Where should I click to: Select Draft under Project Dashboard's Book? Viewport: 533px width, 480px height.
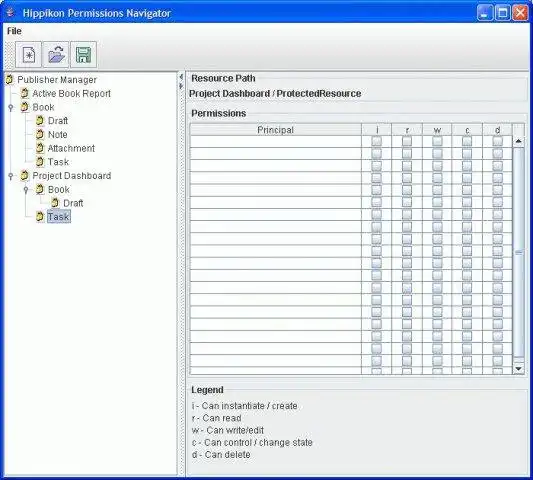coord(73,203)
